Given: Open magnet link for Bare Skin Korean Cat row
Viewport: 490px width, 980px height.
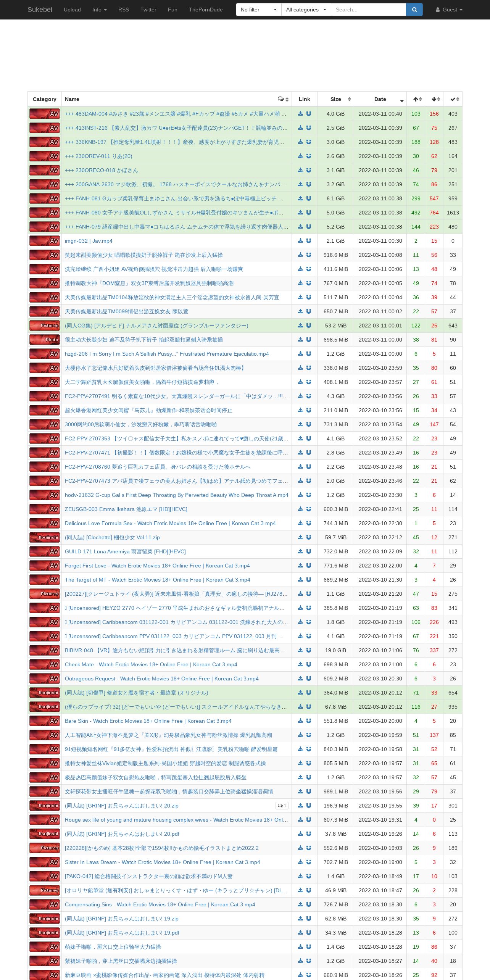Looking at the screenshot, I should tap(309, 721).
